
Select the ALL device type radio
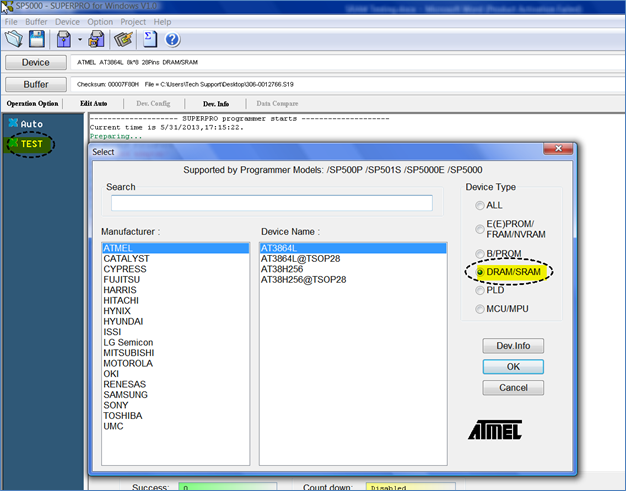(481, 205)
